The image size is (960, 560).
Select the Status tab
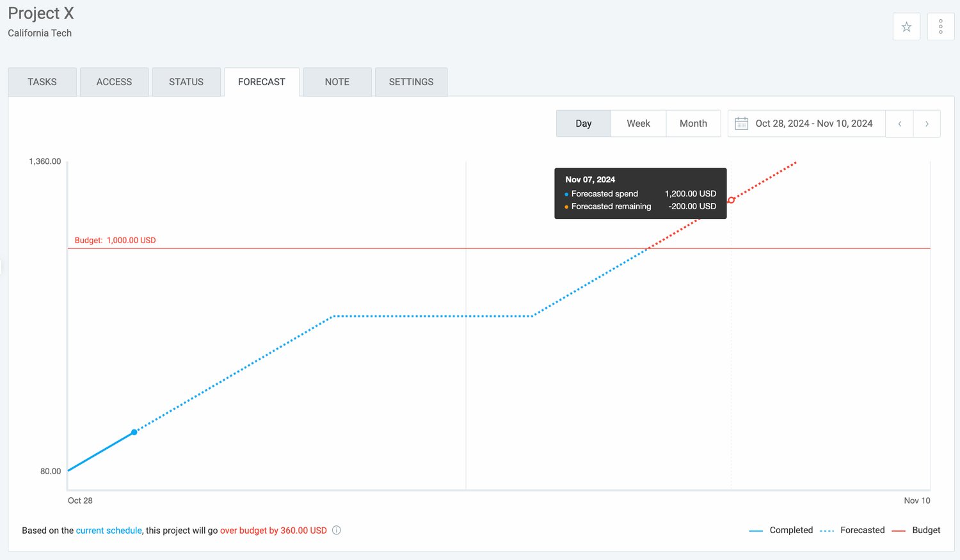186,82
